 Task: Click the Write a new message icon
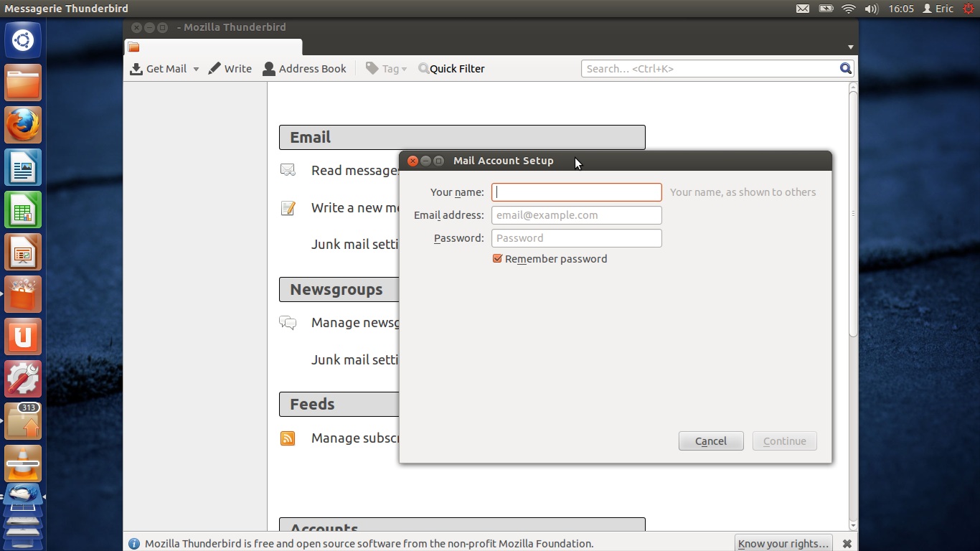pos(288,208)
